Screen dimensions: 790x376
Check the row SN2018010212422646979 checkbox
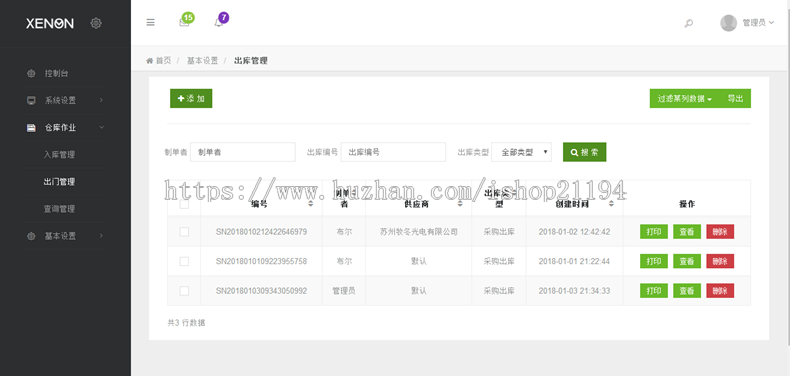(184, 232)
